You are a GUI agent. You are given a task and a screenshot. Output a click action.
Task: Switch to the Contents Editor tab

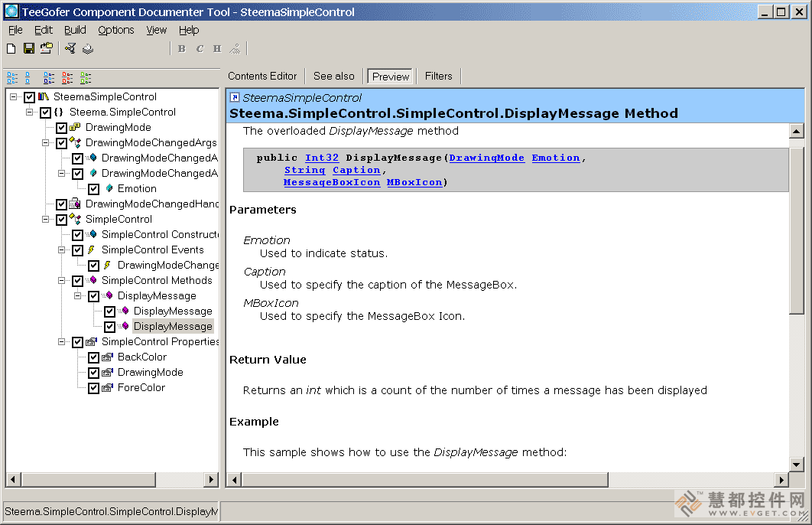[x=262, y=77]
